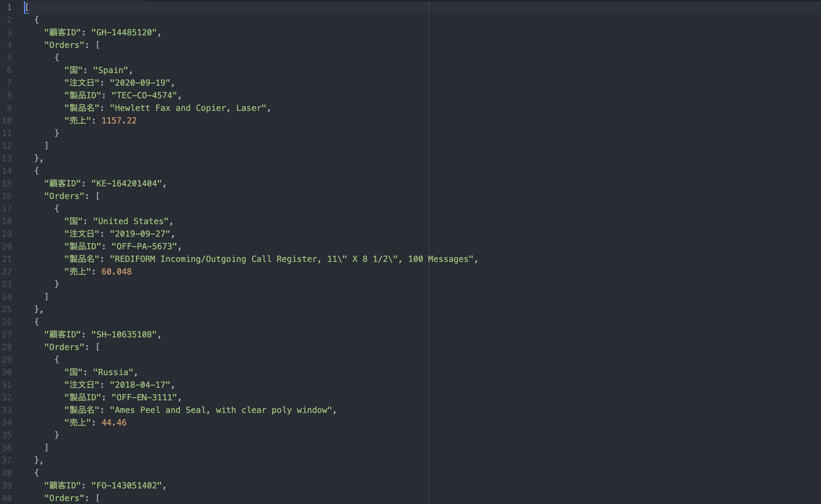
Task: Click the "100 Messages" text on line 21
Action: click(x=438, y=259)
